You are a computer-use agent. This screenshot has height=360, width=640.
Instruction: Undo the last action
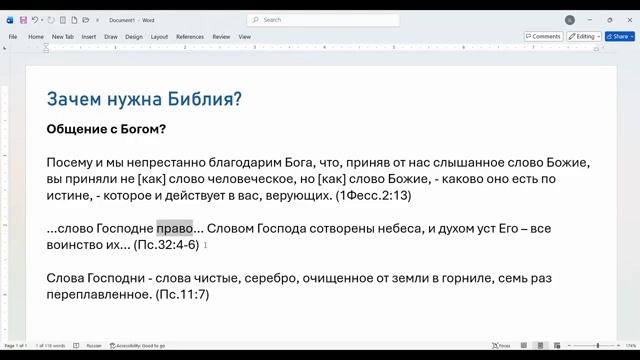coord(35,20)
